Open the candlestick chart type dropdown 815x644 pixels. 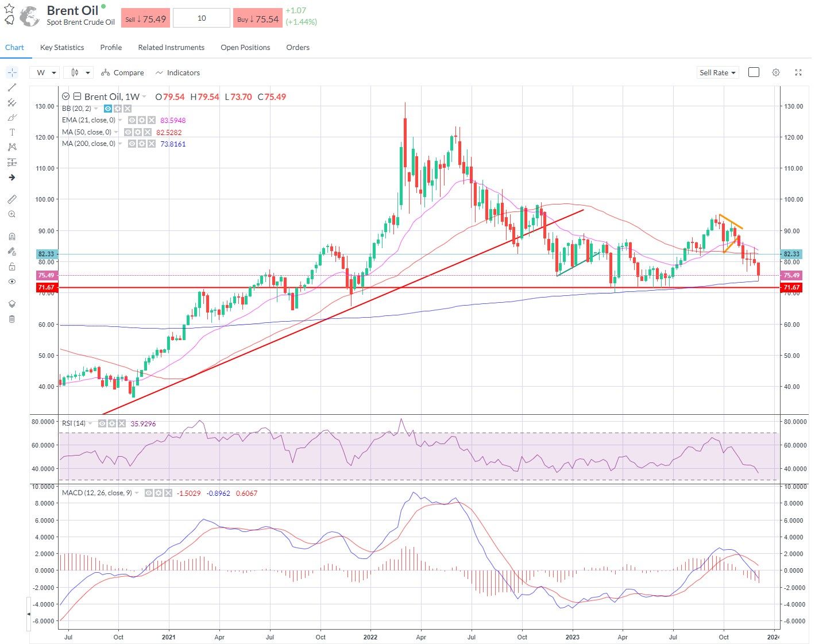[x=78, y=72]
